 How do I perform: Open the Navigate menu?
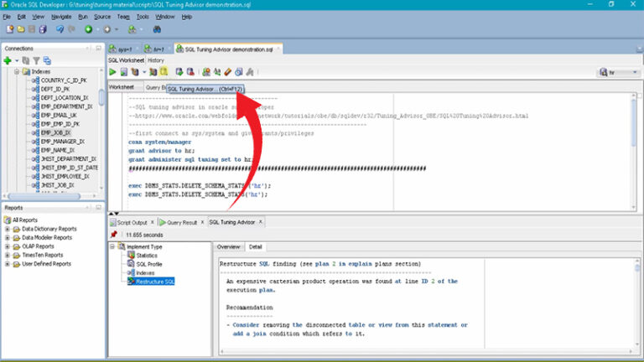pos(61,17)
